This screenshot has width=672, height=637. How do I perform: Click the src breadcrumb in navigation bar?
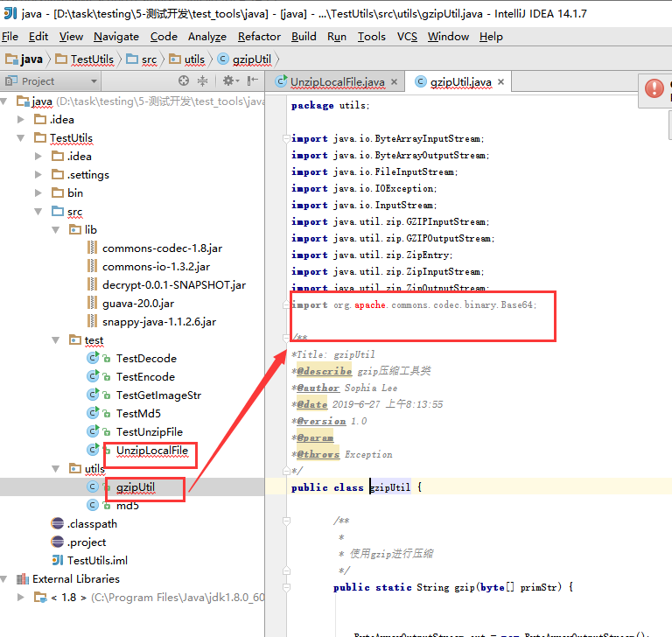(x=142, y=59)
